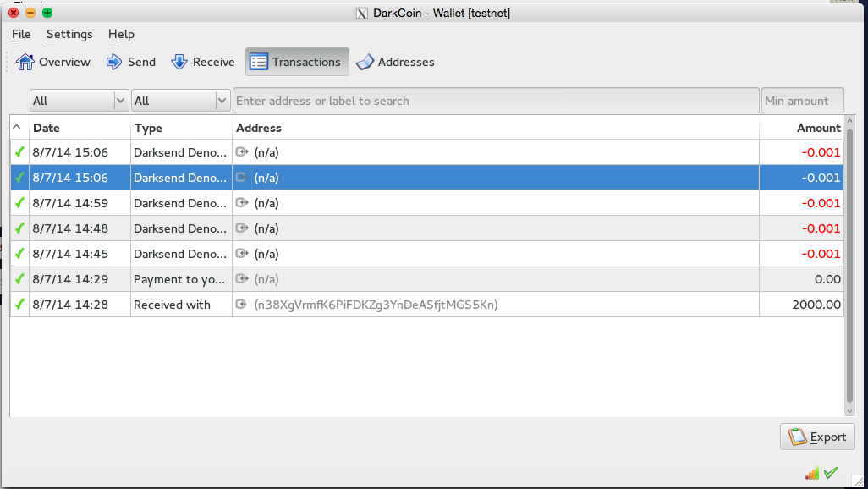The height and width of the screenshot is (489, 868).
Task: Select the 8/7/14 14:45 date cell
Action: (80, 254)
